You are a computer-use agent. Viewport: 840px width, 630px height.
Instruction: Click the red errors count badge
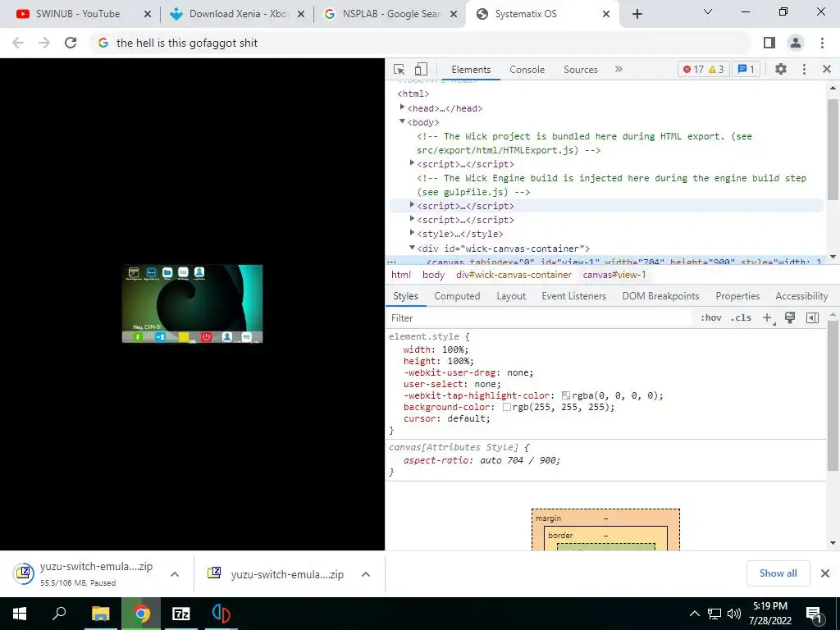[x=694, y=69]
